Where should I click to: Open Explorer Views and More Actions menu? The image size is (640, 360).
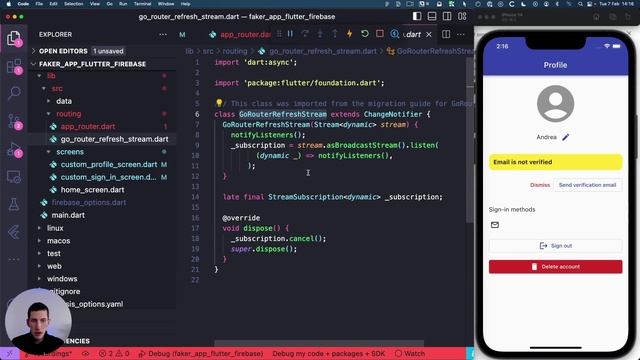coord(163,35)
